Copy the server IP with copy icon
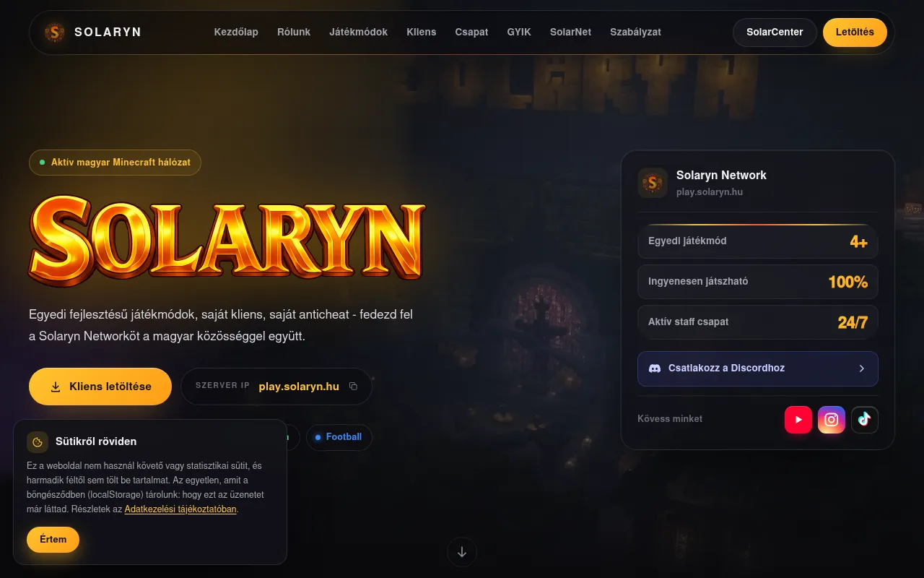 coord(353,387)
